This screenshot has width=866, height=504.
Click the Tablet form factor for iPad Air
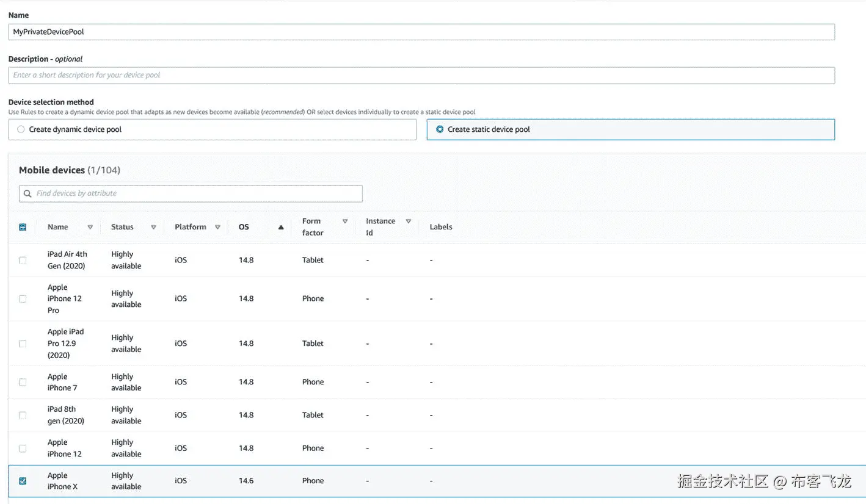click(x=313, y=260)
